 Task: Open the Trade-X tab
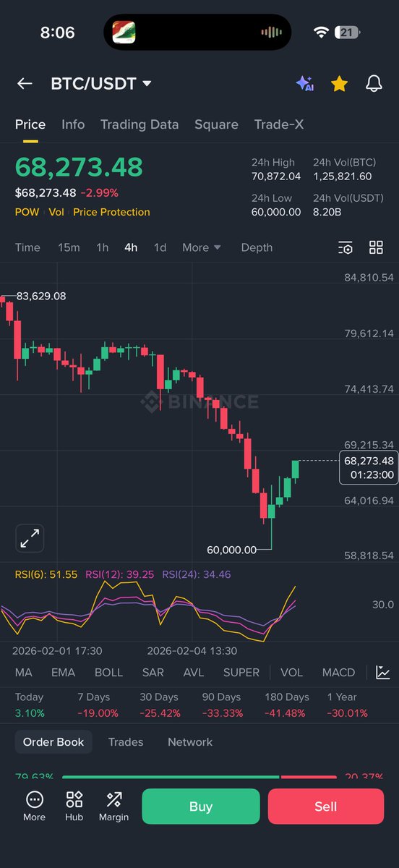(x=279, y=124)
